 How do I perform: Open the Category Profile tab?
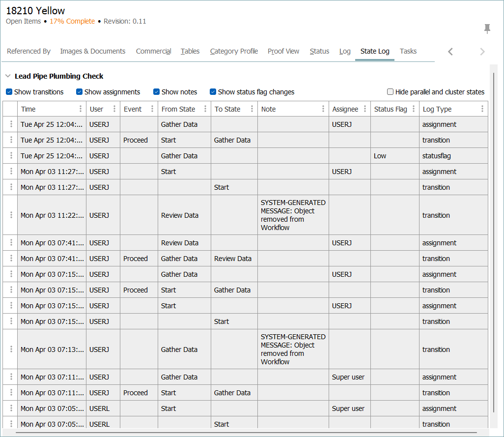click(x=234, y=51)
